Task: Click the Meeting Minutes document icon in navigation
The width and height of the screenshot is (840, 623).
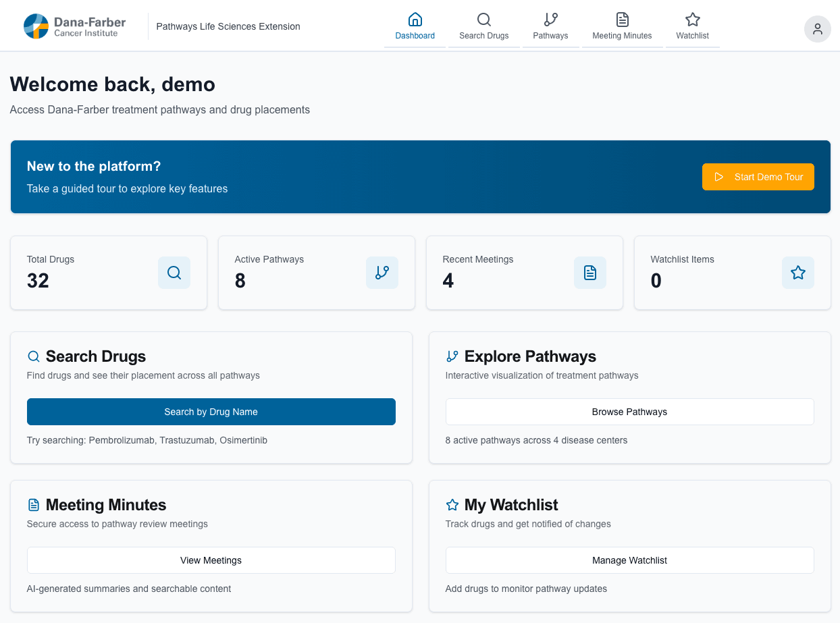Action: [x=622, y=19]
